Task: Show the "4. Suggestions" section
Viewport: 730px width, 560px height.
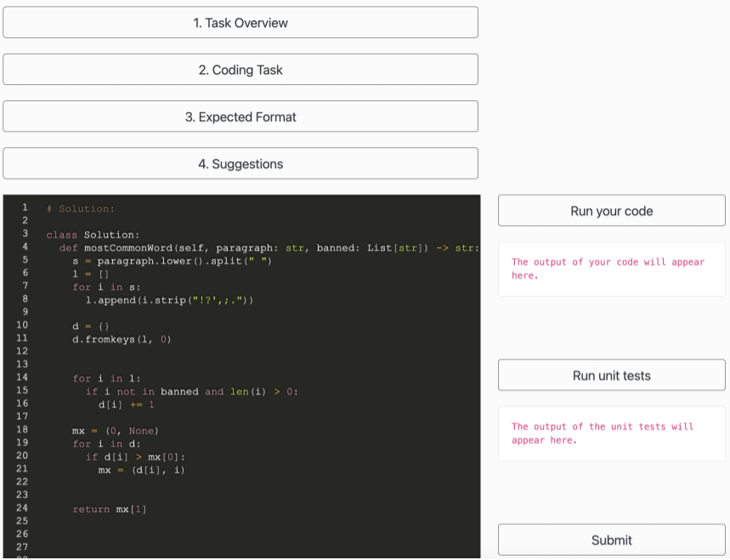Action: pyautogui.click(x=241, y=164)
